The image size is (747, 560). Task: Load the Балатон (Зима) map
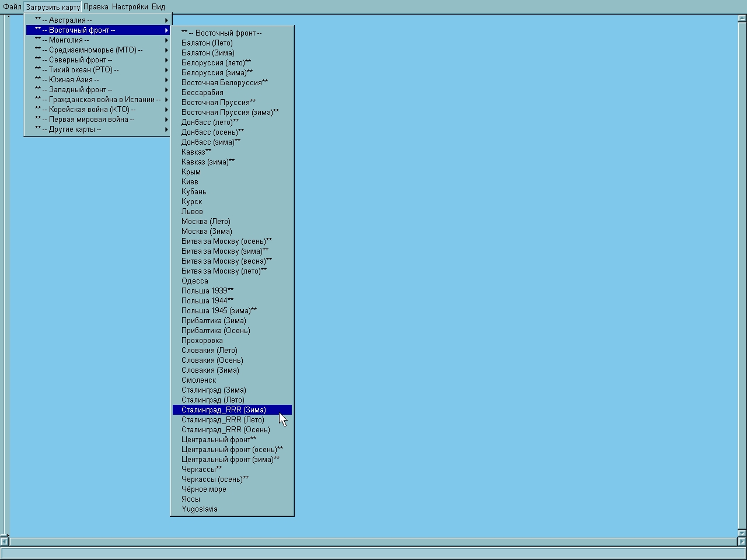pyautogui.click(x=232, y=53)
